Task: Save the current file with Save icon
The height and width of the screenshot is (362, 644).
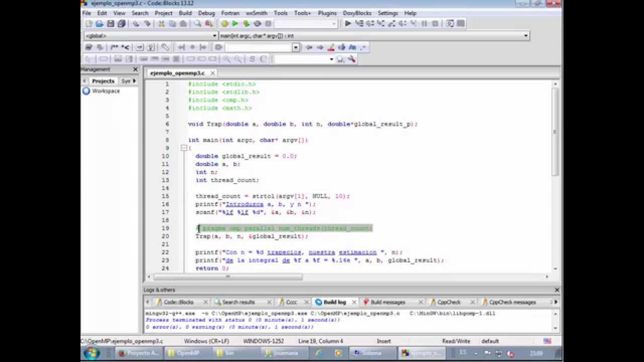Action: pyautogui.click(x=111, y=24)
